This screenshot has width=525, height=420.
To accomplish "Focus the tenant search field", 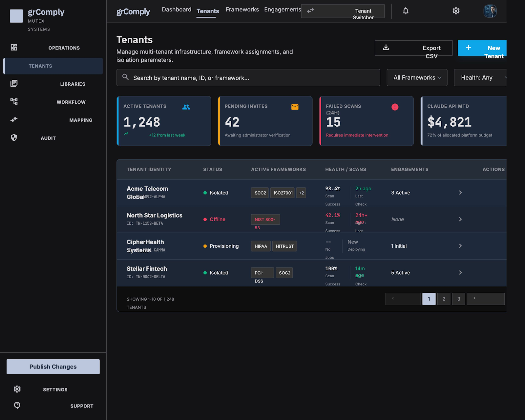I will click(x=248, y=77).
